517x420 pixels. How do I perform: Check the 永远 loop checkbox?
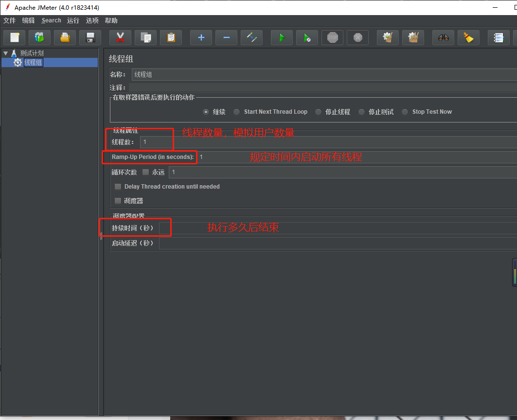tap(145, 172)
